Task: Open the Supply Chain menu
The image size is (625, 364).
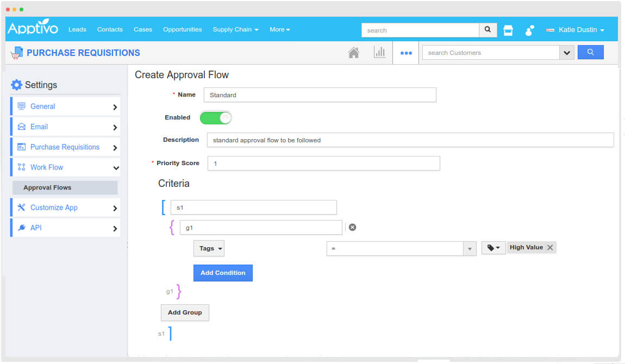Action: tap(235, 29)
